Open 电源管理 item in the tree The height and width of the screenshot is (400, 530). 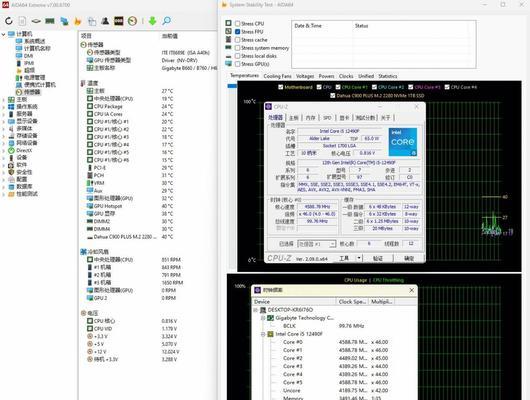[x=34, y=77]
